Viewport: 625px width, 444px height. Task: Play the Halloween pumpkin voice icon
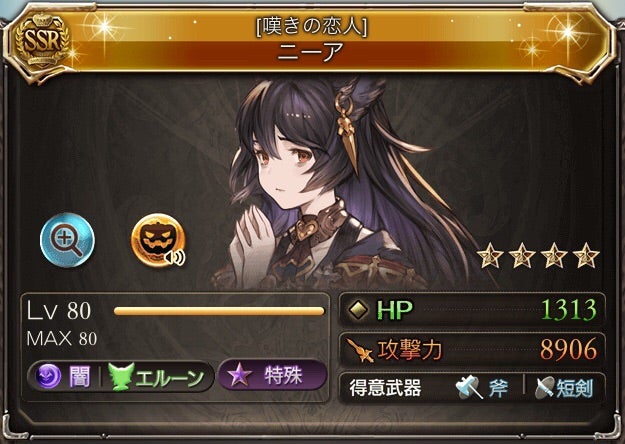[158, 240]
